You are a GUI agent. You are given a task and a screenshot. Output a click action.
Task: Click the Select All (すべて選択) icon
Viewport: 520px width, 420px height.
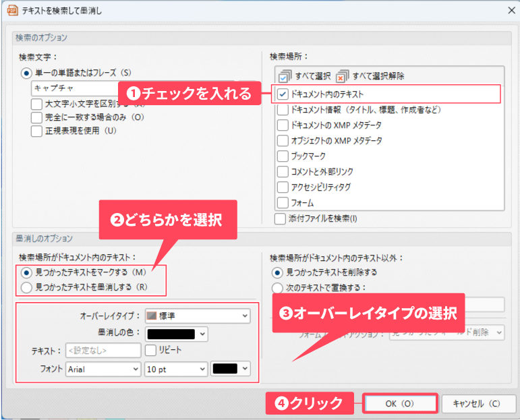pos(285,76)
